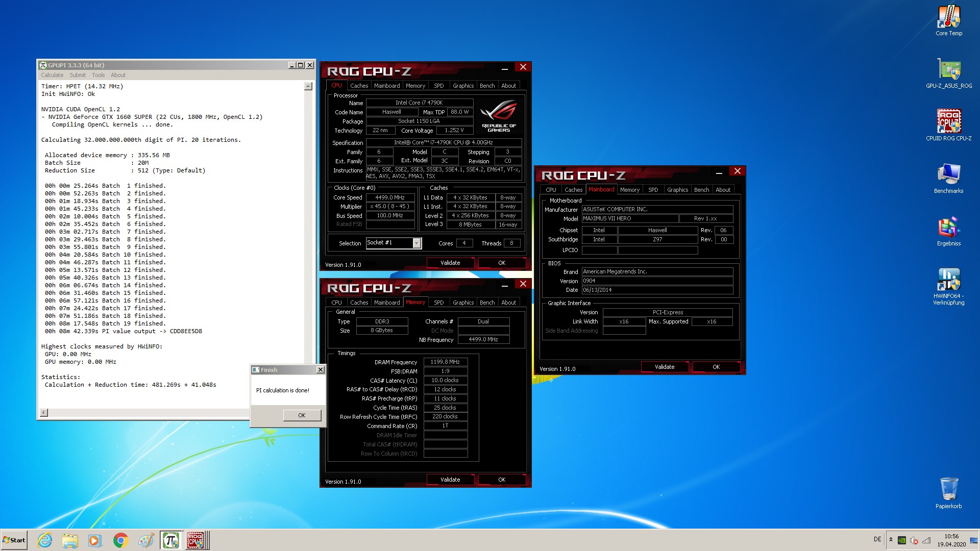
Task: Click the DRAM Frequency 1199.8 MHz value
Action: (445, 362)
